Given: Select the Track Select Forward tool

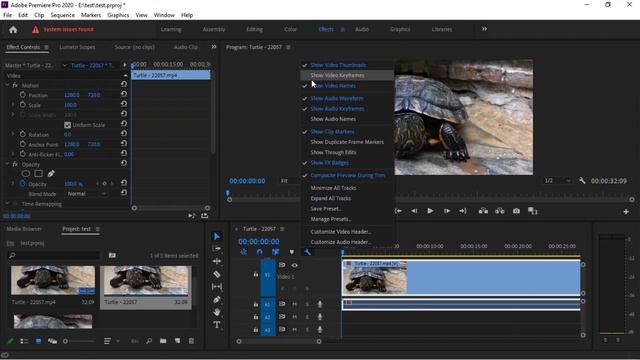Looking at the screenshot, I should [217, 249].
